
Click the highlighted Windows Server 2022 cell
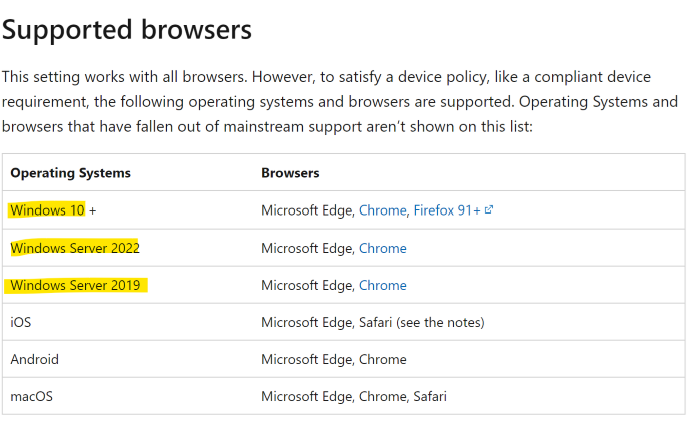click(x=75, y=248)
